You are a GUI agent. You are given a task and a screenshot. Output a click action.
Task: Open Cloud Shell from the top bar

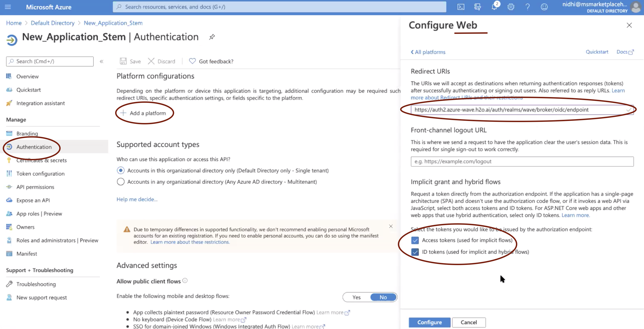(461, 7)
